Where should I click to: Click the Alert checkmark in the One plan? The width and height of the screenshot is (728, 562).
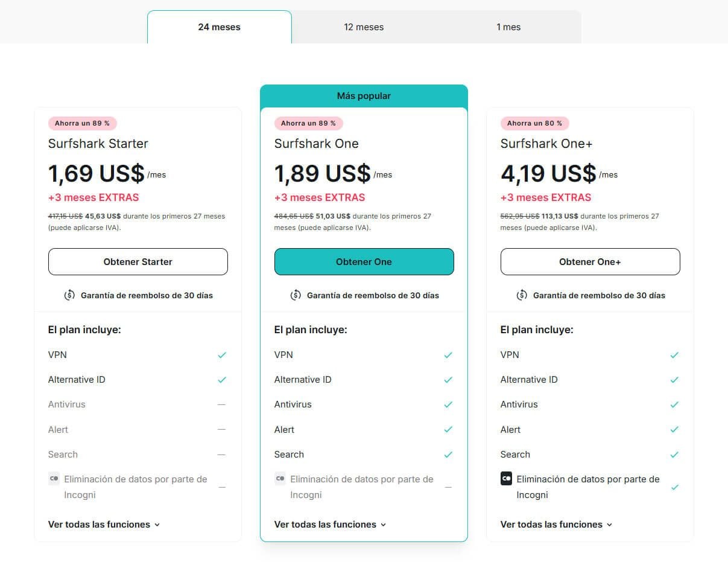[x=448, y=429]
